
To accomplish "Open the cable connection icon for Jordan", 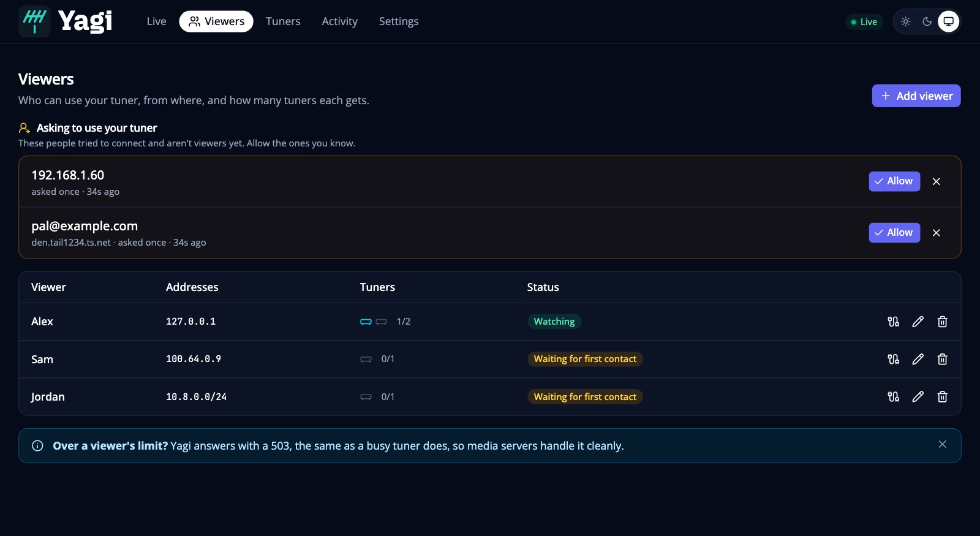I will click(x=894, y=397).
